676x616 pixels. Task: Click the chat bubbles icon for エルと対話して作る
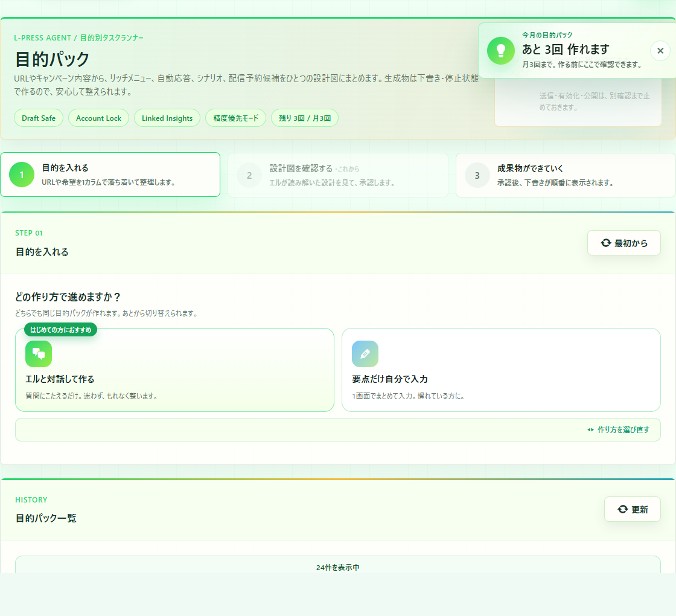click(x=39, y=354)
